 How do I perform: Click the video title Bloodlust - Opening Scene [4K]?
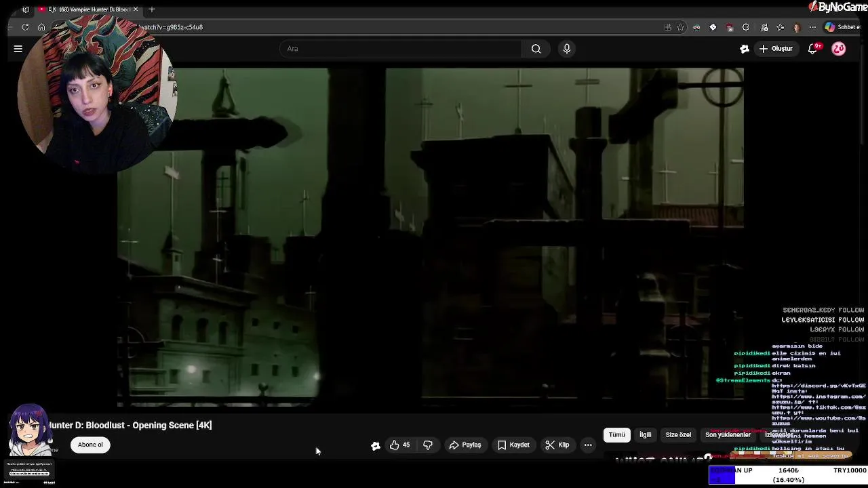click(129, 426)
